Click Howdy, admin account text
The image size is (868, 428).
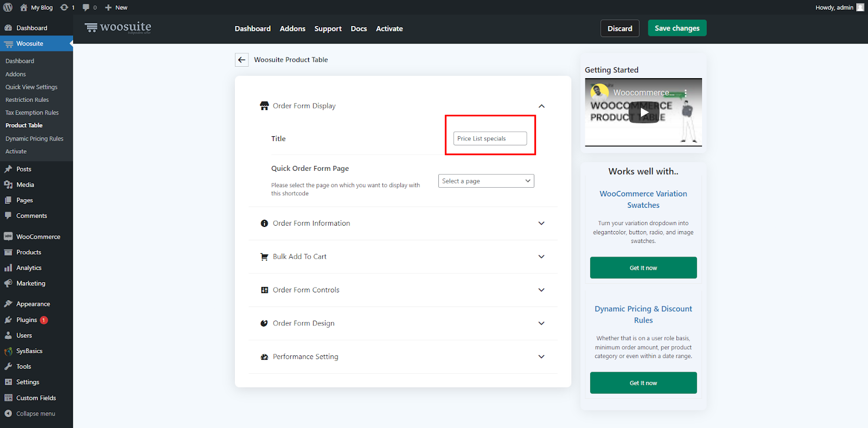point(834,8)
